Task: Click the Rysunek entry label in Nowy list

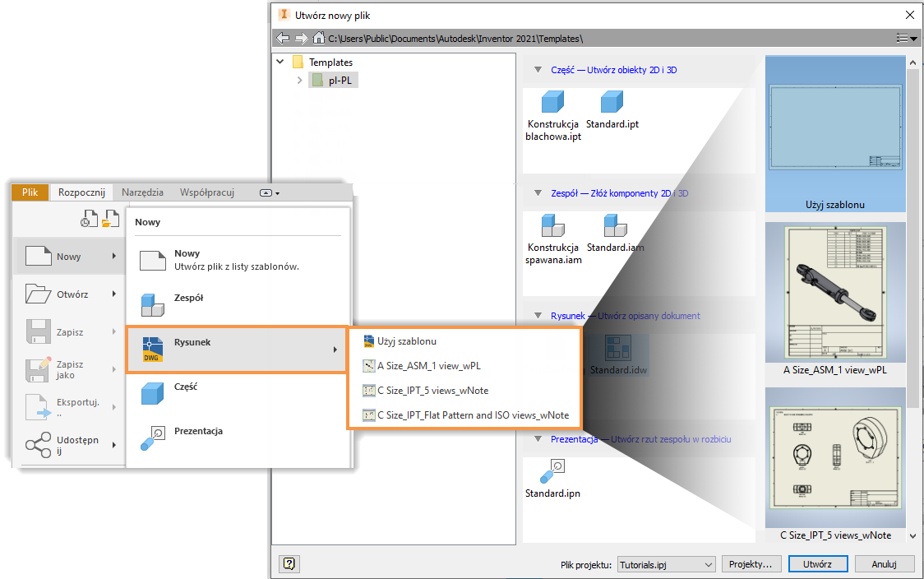Action: point(192,342)
